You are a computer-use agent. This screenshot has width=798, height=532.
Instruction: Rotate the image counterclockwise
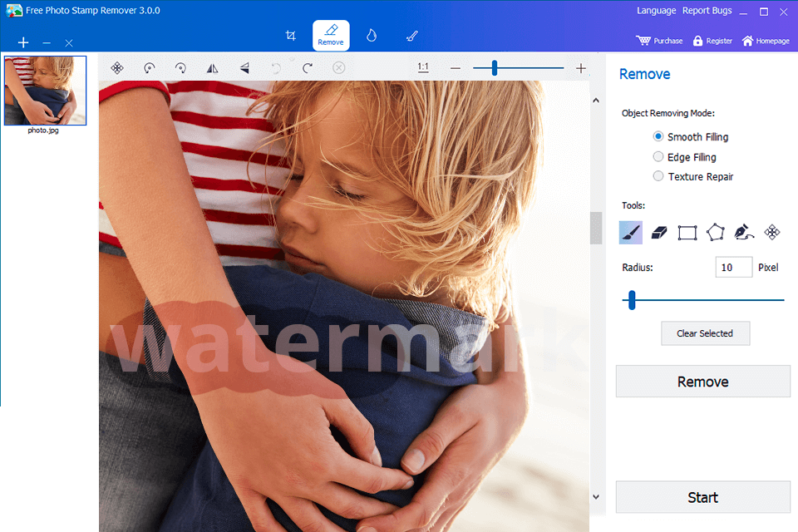pyautogui.click(x=149, y=67)
